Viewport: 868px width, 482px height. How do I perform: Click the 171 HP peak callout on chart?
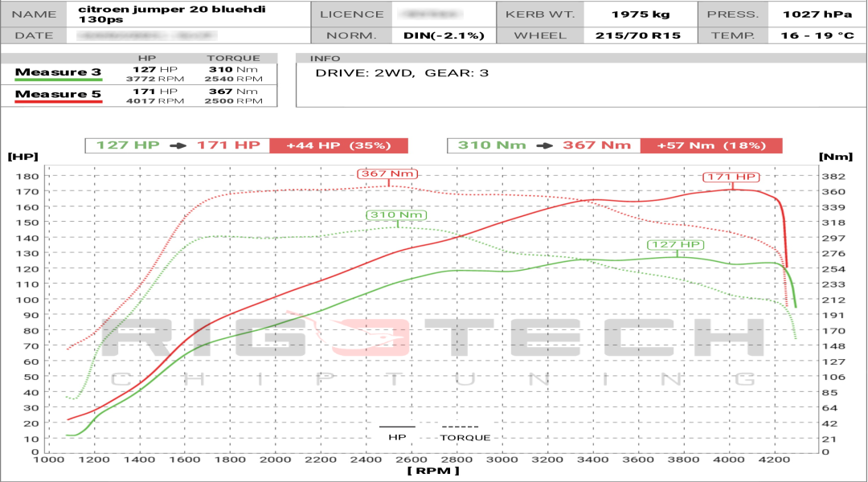click(731, 177)
